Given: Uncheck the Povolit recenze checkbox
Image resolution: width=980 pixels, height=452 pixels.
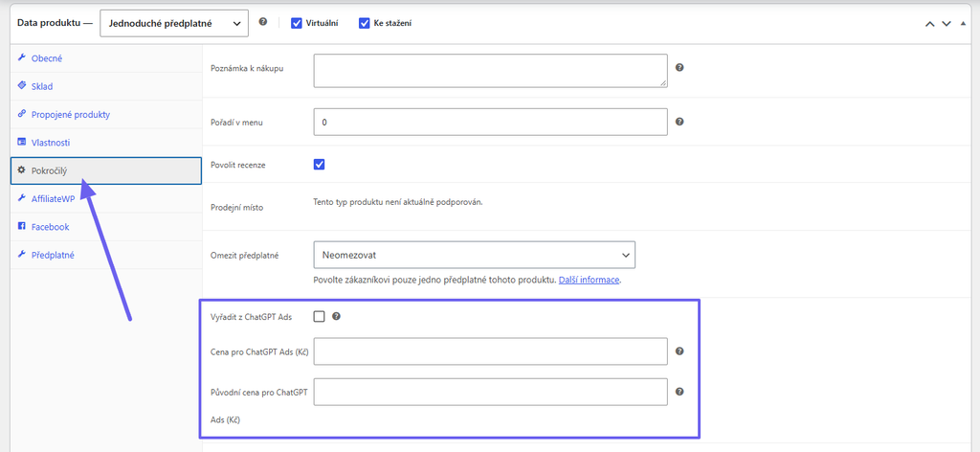Looking at the screenshot, I should click(x=320, y=165).
